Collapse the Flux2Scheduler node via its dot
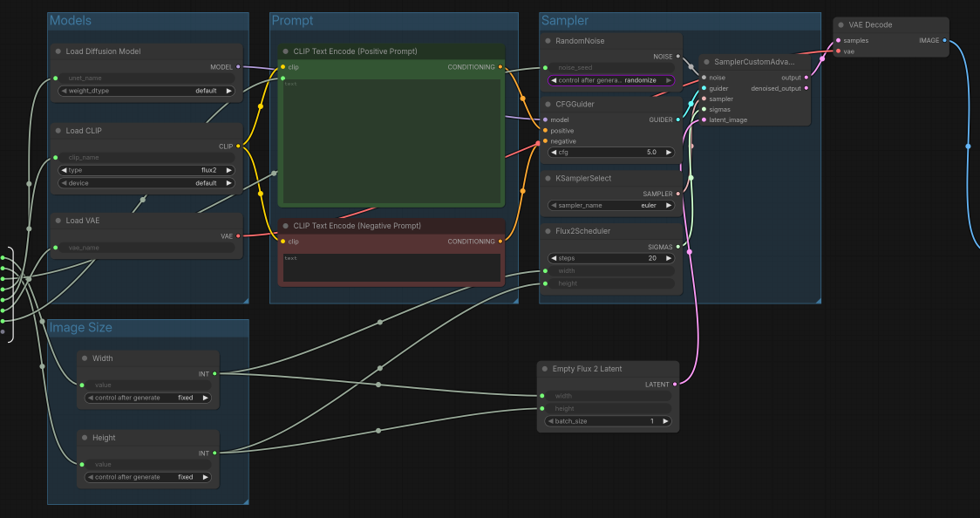Viewport: 980px width, 518px height. click(x=548, y=231)
